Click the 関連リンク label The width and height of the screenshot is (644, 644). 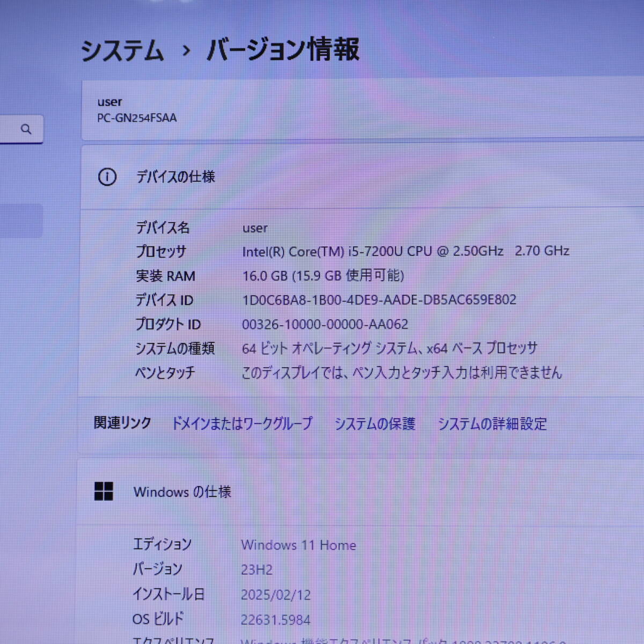pyautogui.click(x=122, y=423)
